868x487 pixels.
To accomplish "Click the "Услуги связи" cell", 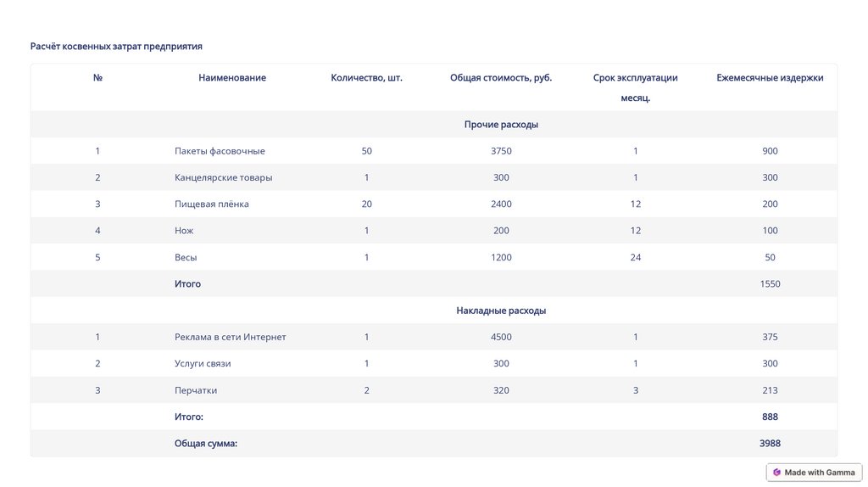I will [203, 364].
